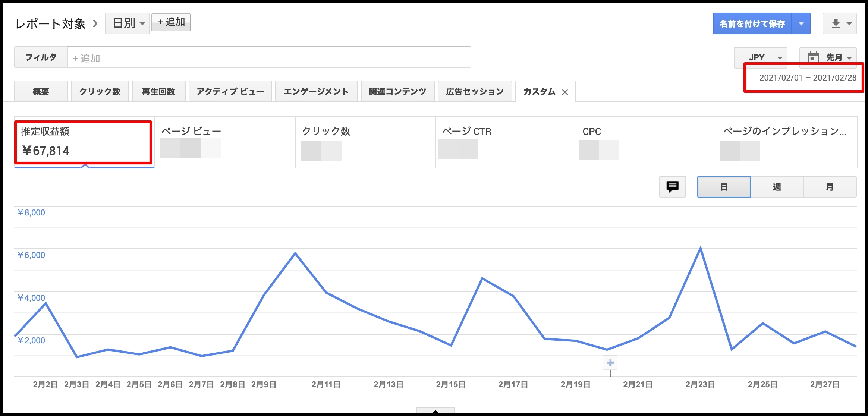Switch to the 再生回数 tab
Image resolution: width=868 pixels, height=416 pixels.
pos(159,91)
